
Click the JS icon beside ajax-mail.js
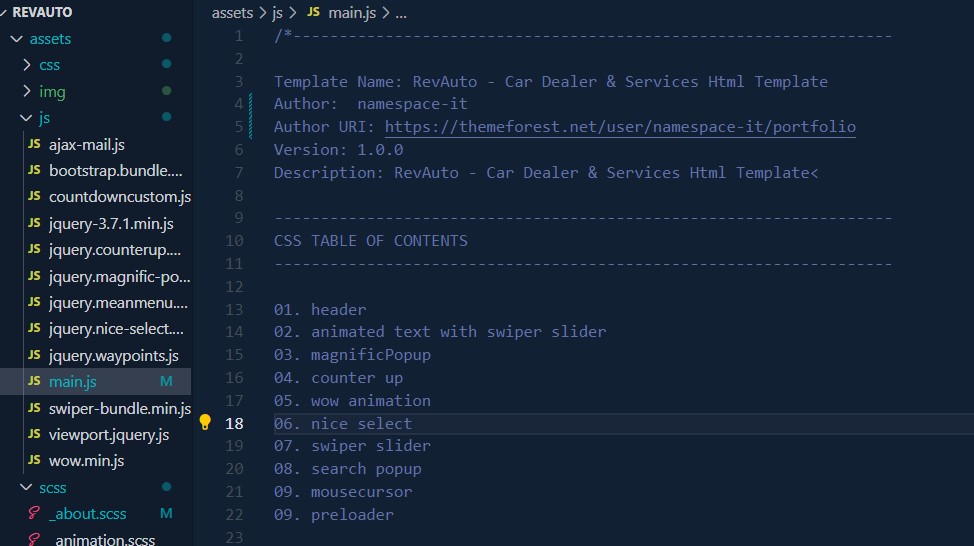pyautogui.click(x=33, y=144)
